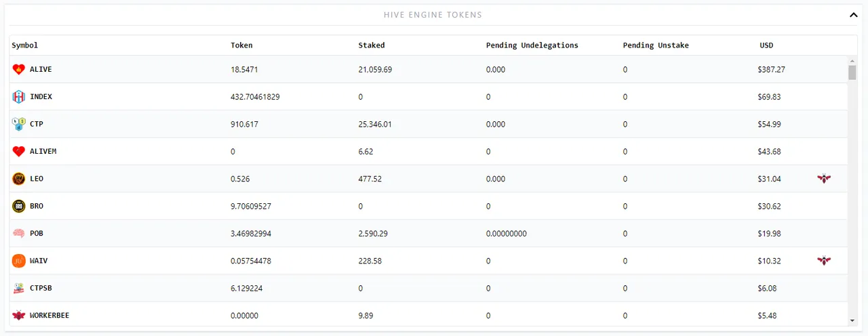Click the ALIVE token heart icon
Screen dimensions: 868x336
click(18, 69)
